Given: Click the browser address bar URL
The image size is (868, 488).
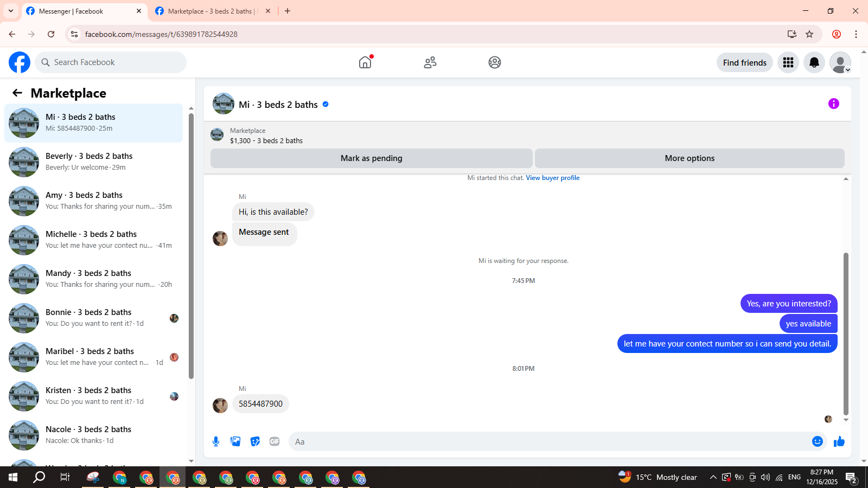Looking at the screenshot, I should click(161, 34).
